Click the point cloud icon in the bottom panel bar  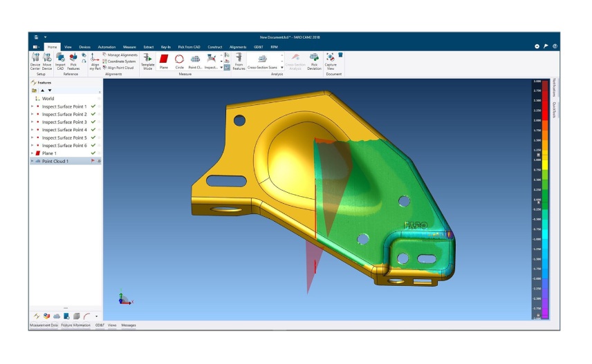click(x=57, y=316)
